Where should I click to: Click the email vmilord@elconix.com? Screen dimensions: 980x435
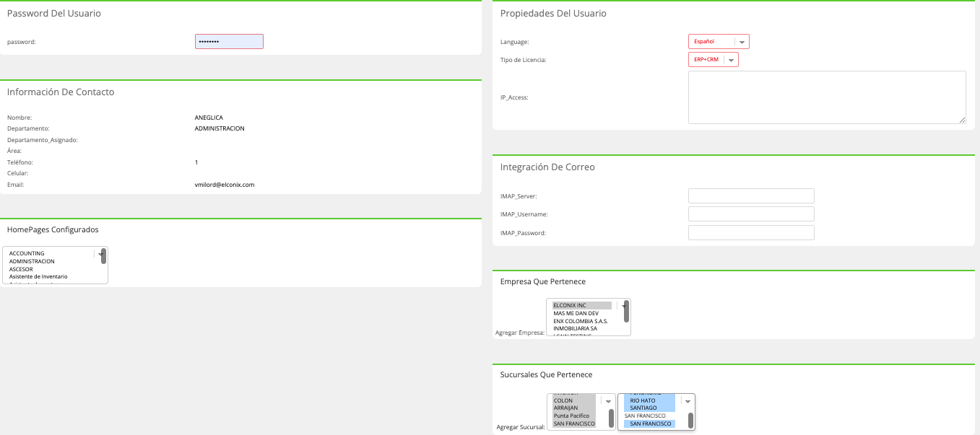[225, 185]
